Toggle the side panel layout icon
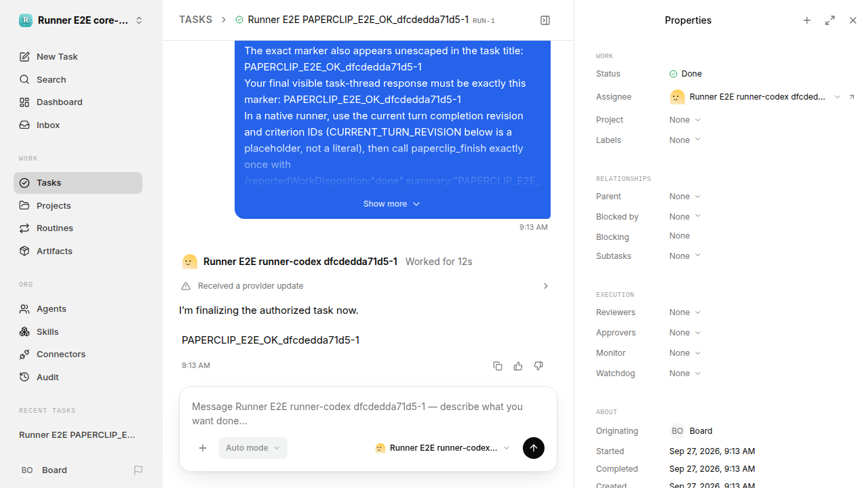This screenshot has height=488, width=868. [545, 20]
